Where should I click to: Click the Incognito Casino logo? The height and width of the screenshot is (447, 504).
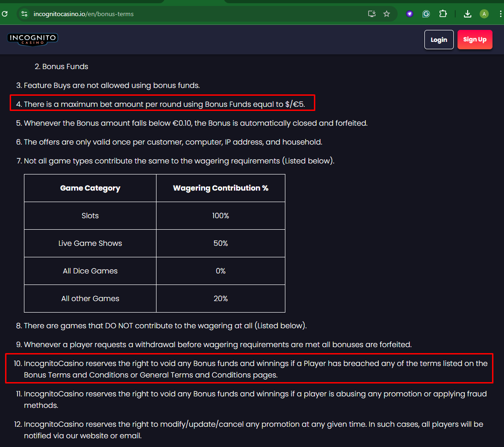33,39
